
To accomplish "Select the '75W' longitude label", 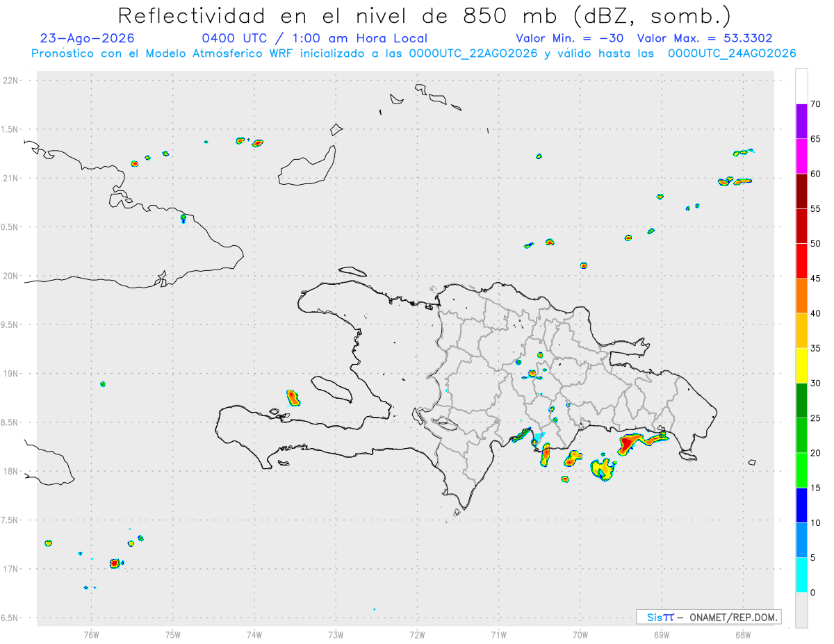I will 173,634.
